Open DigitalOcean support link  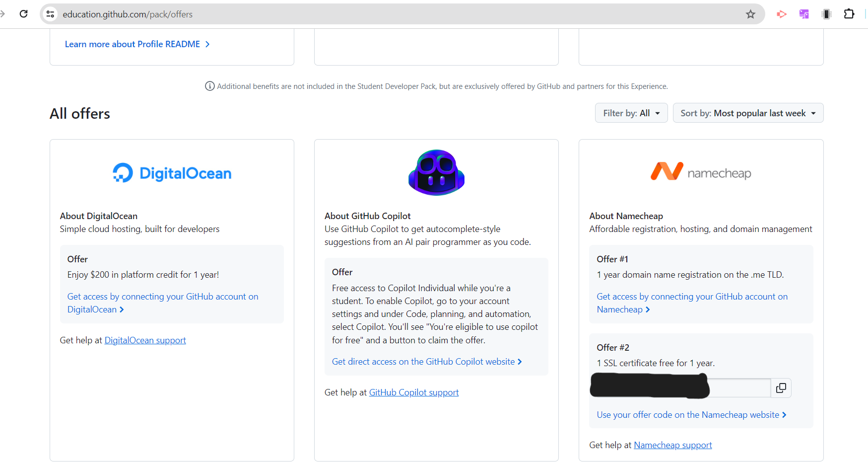pos(145,340)
